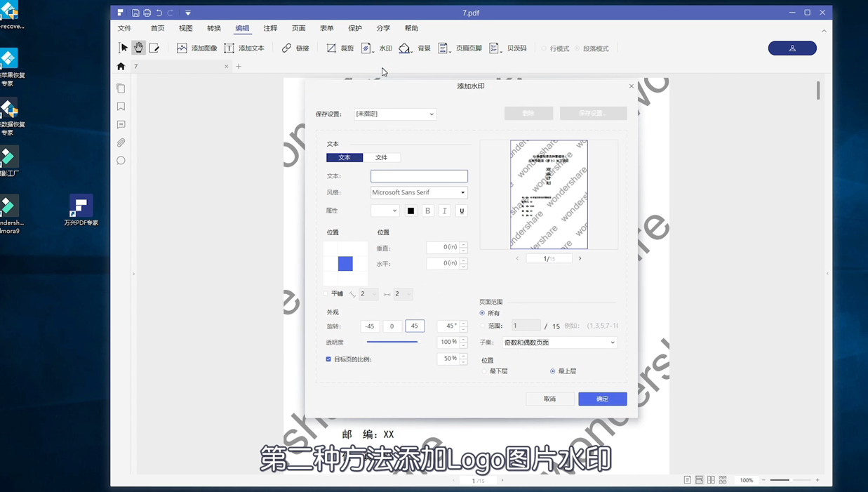Adjust the 透明度 opacity slider

click(392, 342)
